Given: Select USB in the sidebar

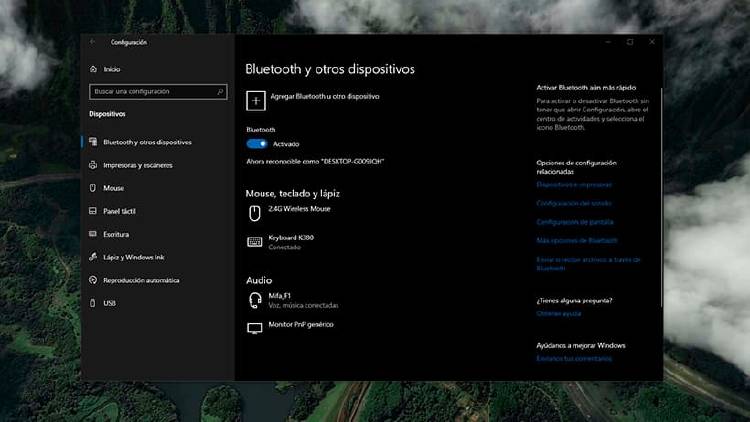Looking at the screenshot, I should 109,303.
